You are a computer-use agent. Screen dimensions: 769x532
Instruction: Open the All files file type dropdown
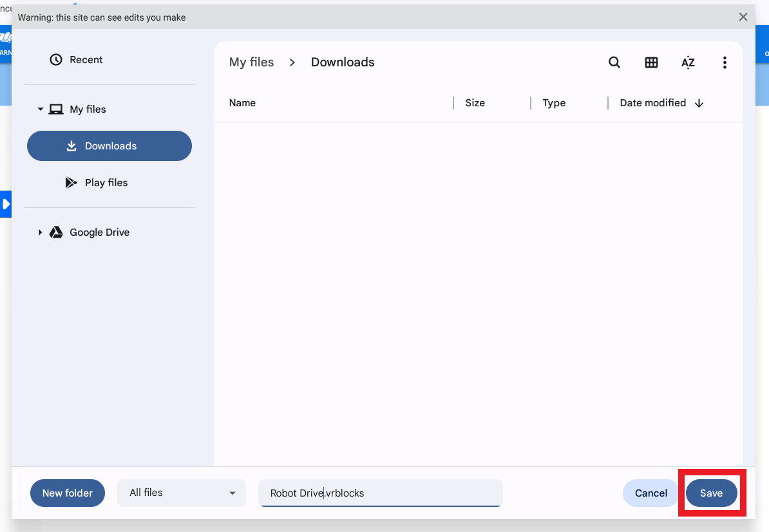tap(181, 493)
